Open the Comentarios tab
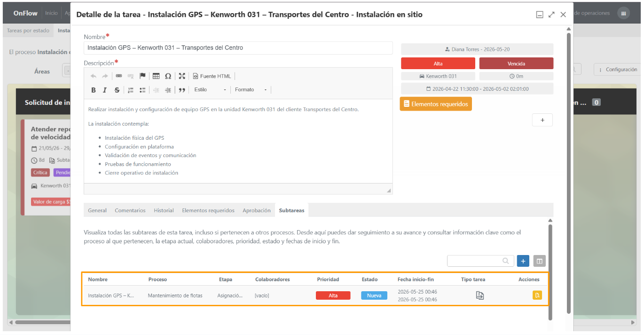 130,210
